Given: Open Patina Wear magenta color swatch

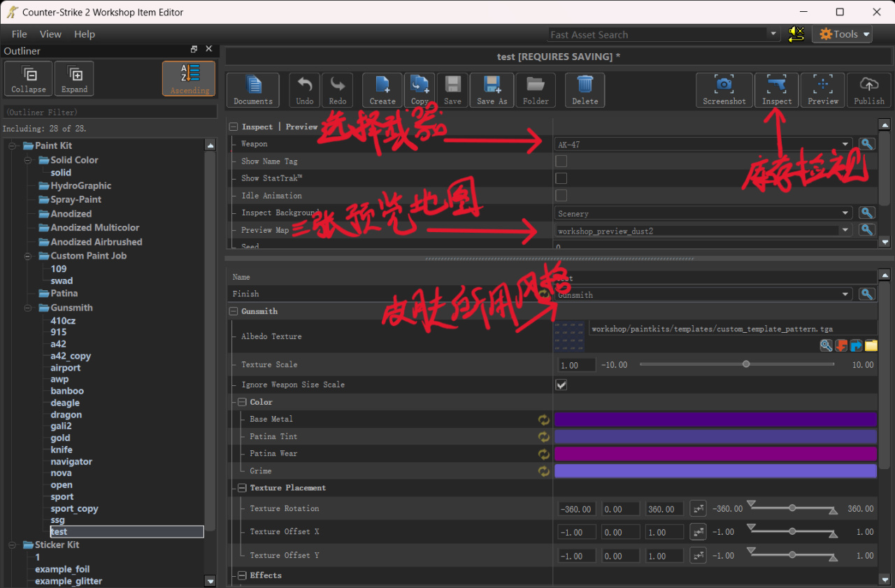Looking at the screenshot, I should click(x=715, y=454).
